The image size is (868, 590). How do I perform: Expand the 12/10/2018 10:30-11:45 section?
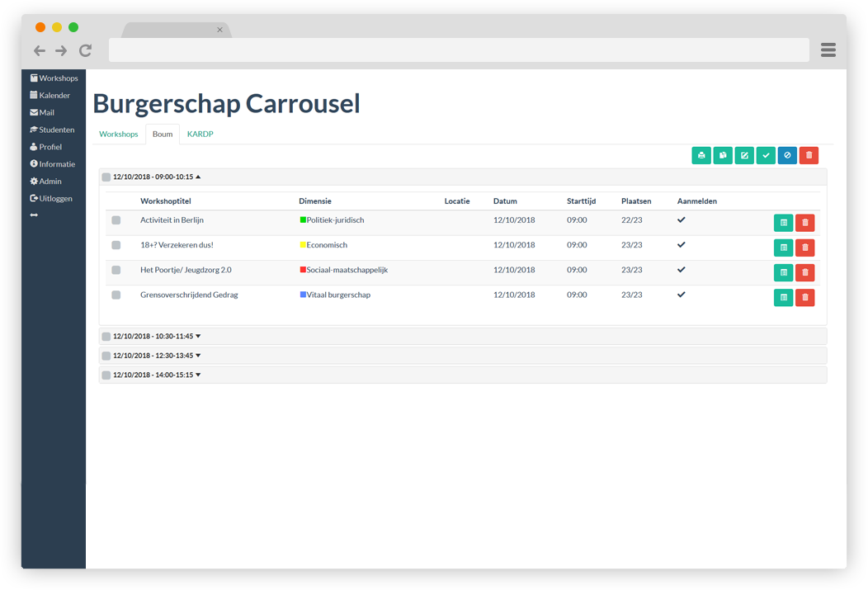[157, 337]
